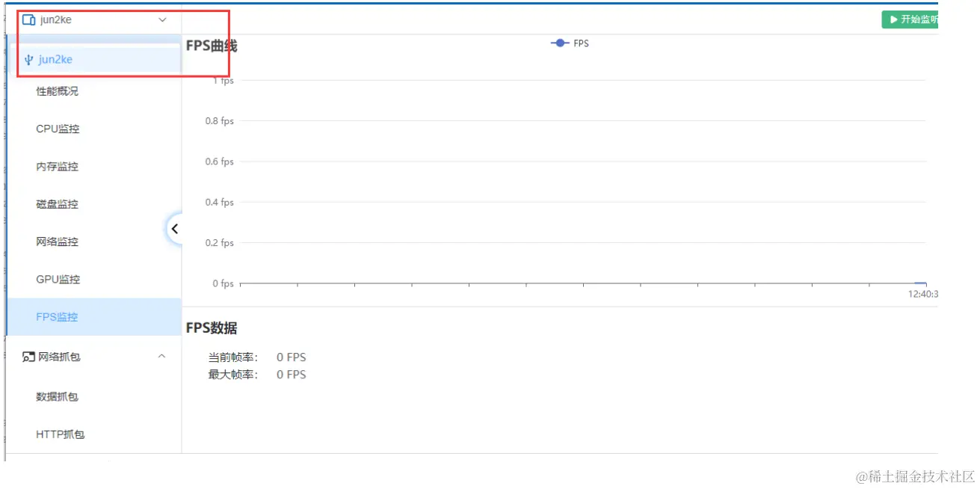The width and height of the screenshot is (980, 489).
Task: Click the 0.4 fps axis label
Action: click(220, 202)
